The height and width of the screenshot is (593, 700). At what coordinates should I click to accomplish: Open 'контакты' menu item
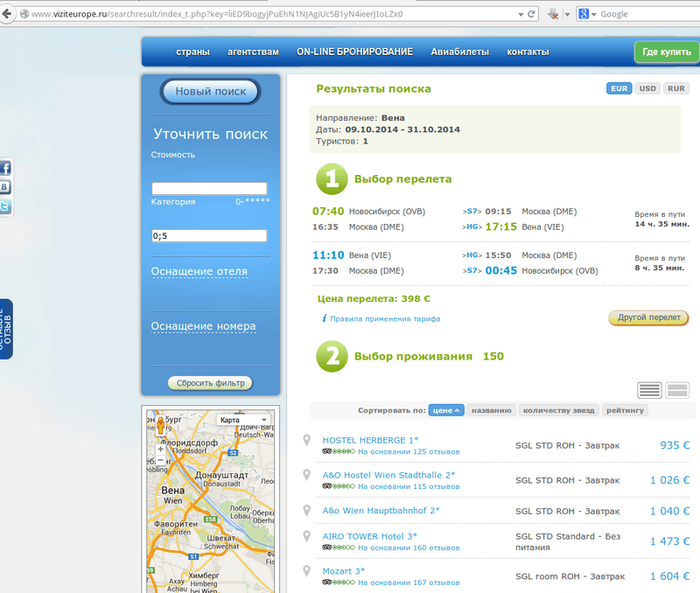click(x=528, y=52)
